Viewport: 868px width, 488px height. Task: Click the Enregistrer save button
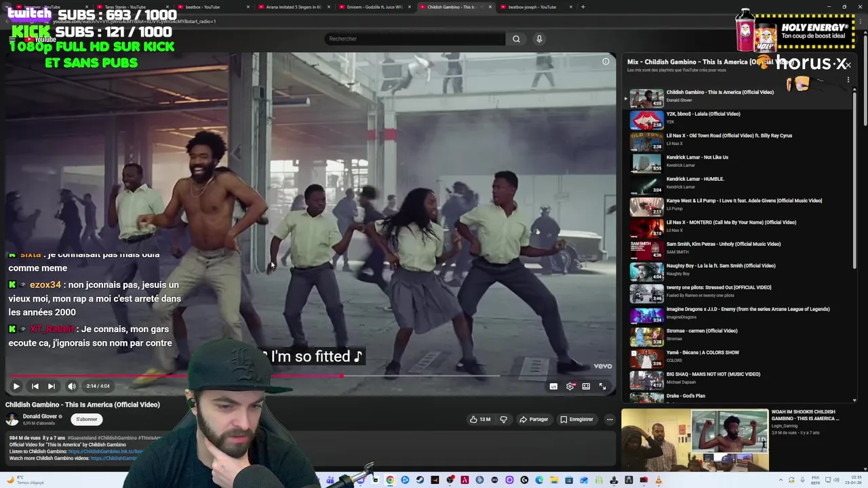[x=576, y=420]
